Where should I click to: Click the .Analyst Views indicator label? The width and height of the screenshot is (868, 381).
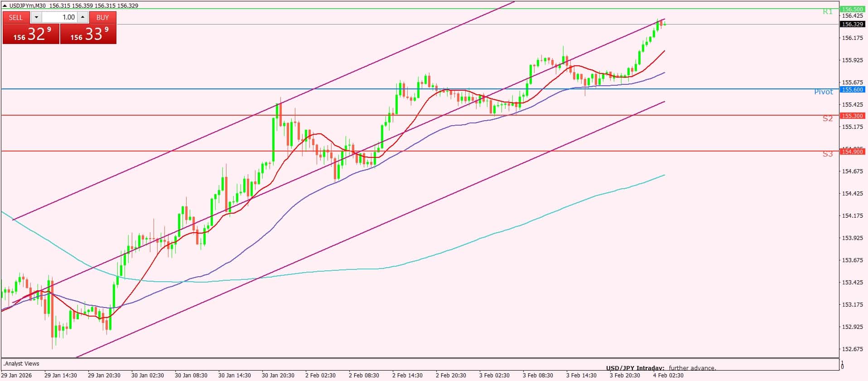point(21,364)
